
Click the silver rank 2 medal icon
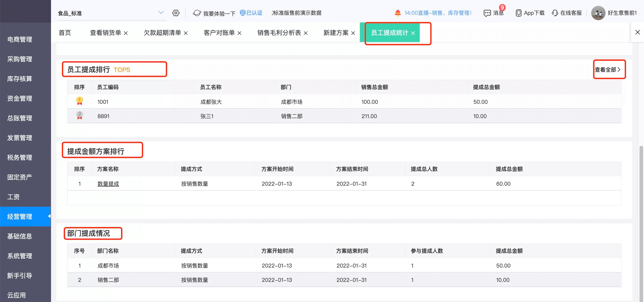point(79,115)
